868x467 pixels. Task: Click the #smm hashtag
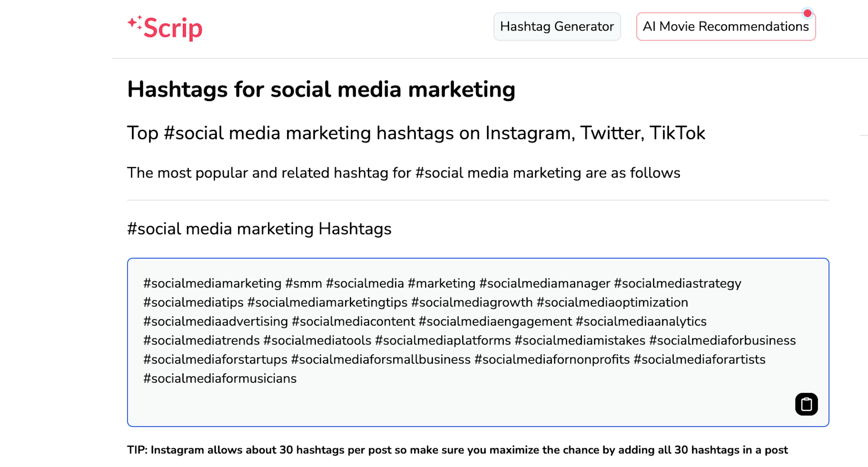point(304,283)
